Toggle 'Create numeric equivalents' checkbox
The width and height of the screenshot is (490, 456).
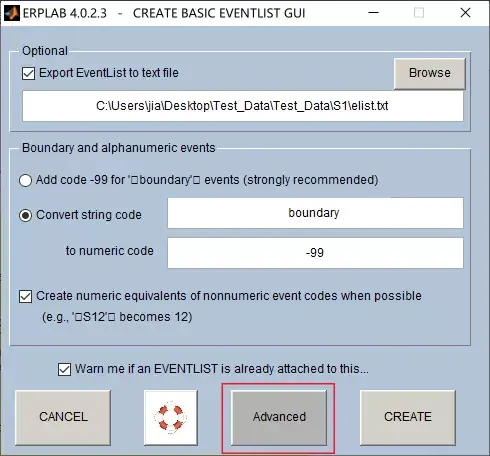coord(26,296)
